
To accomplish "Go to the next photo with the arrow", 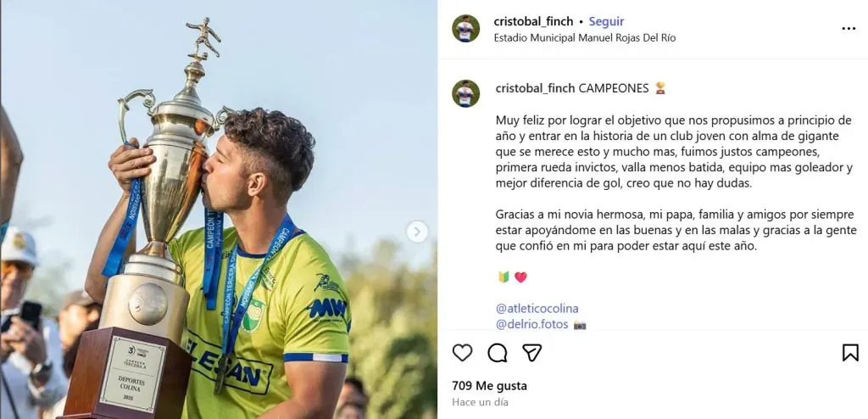I will [417, 232].
